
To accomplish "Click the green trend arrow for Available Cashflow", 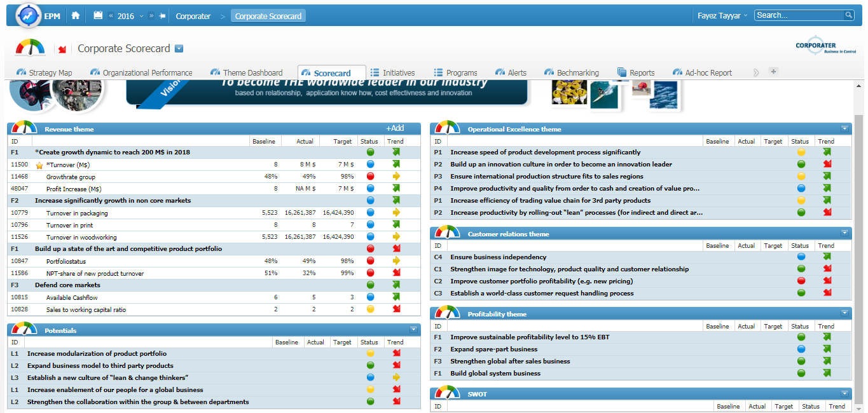I will point(396,297).
